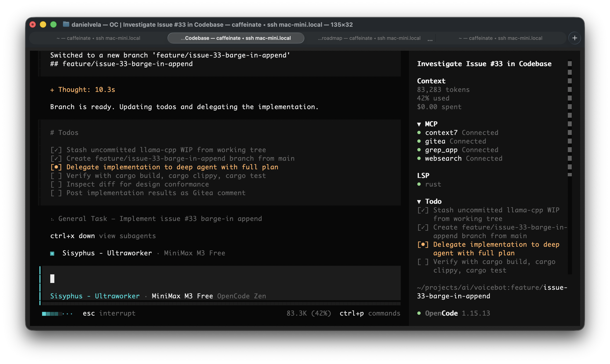
Task: Click the animated progress bar in the status line
Action: (x=57, y=314)
